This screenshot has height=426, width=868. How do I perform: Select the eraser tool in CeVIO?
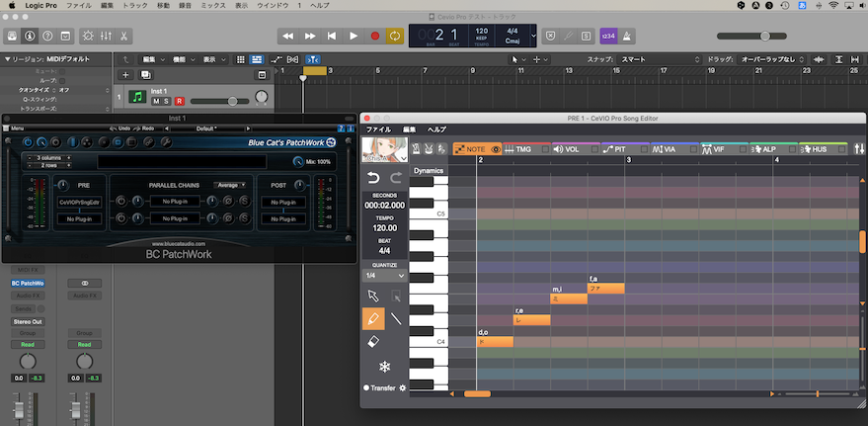click(x=373, y=342)
